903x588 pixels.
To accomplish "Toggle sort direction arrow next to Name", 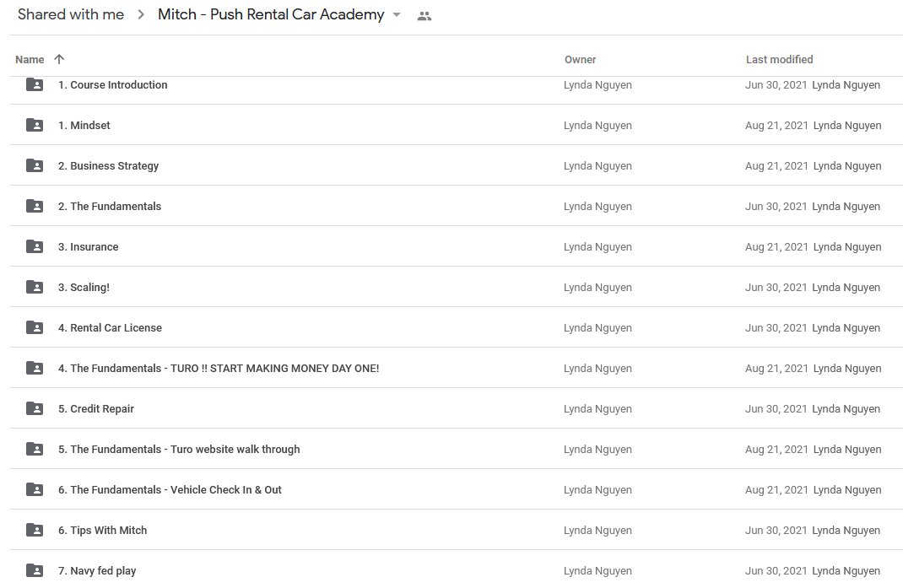I will 59,59.
